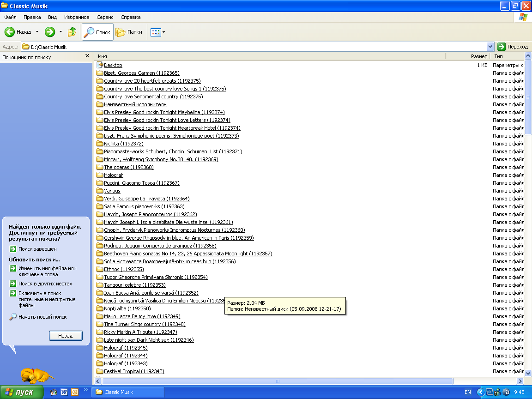Viewport: 532px width, 399px height.
Task: Expand the address bar dropdown list
Action: pyautogui.click(x=490, y=47)
